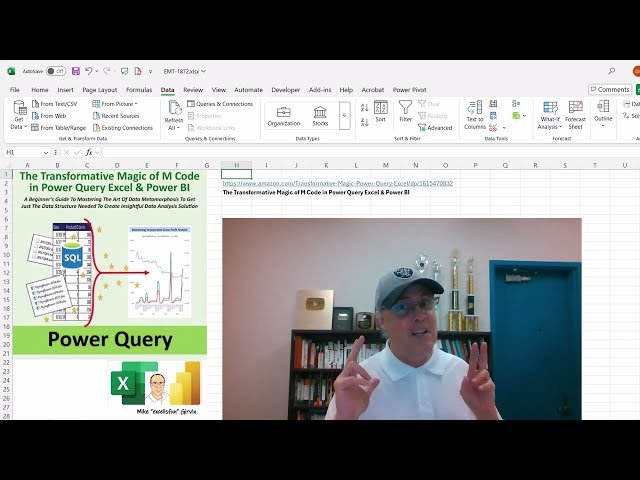Toggle the AutoSave switch
This screenshot has height=480, width=640.
coord(56,71)
